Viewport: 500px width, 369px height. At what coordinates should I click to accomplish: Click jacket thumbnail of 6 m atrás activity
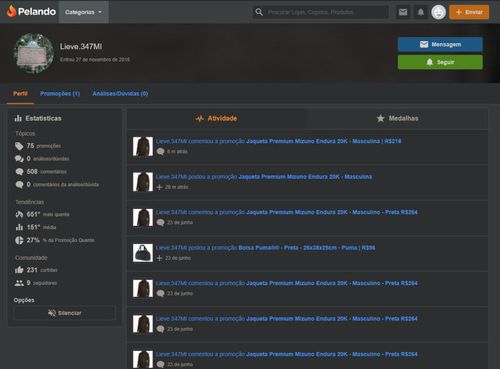pyautogui.click(x=143, y=146)
